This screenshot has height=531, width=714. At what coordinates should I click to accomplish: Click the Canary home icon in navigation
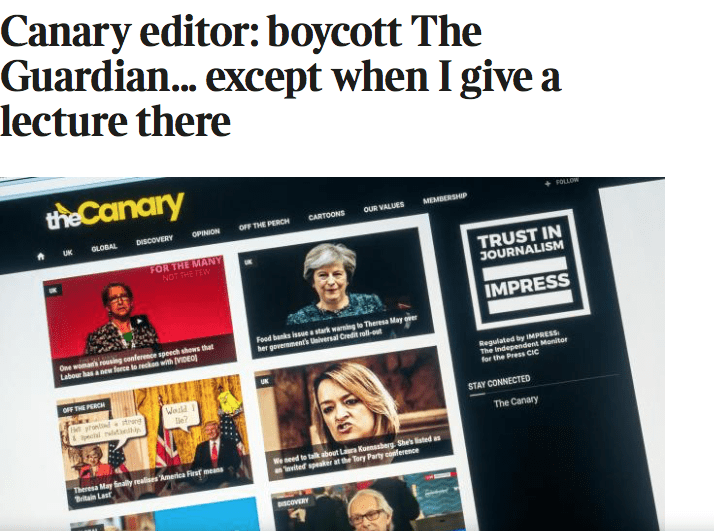pos(41,256)
